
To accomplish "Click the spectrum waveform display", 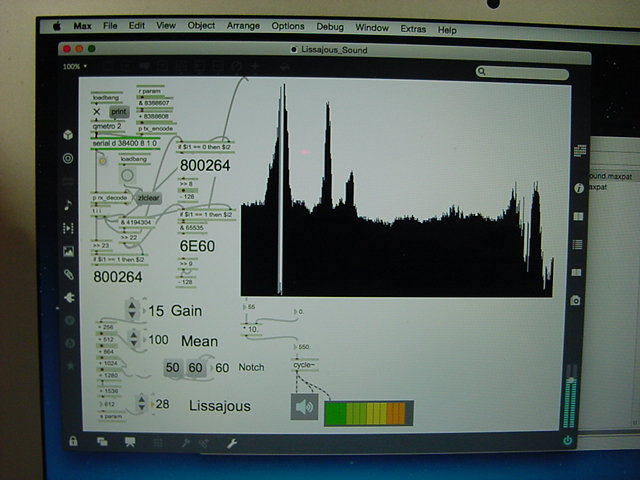I will (397, 189).
